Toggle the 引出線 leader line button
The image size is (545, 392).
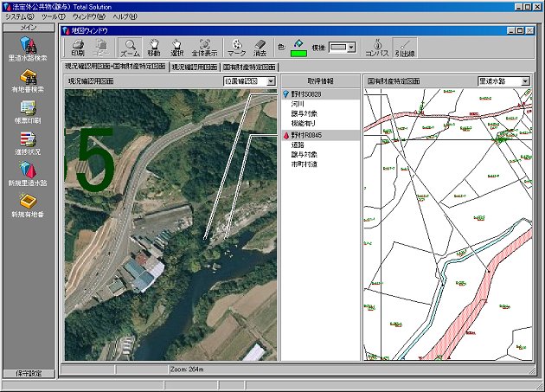click(x=405, y=48)
